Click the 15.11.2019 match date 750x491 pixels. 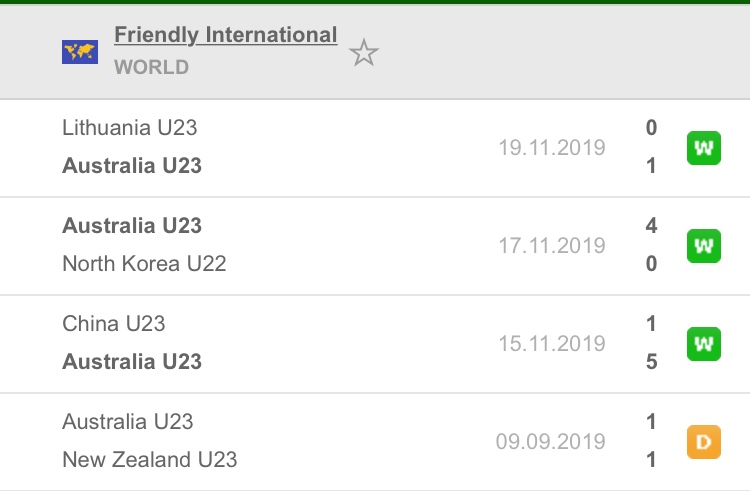552,344
